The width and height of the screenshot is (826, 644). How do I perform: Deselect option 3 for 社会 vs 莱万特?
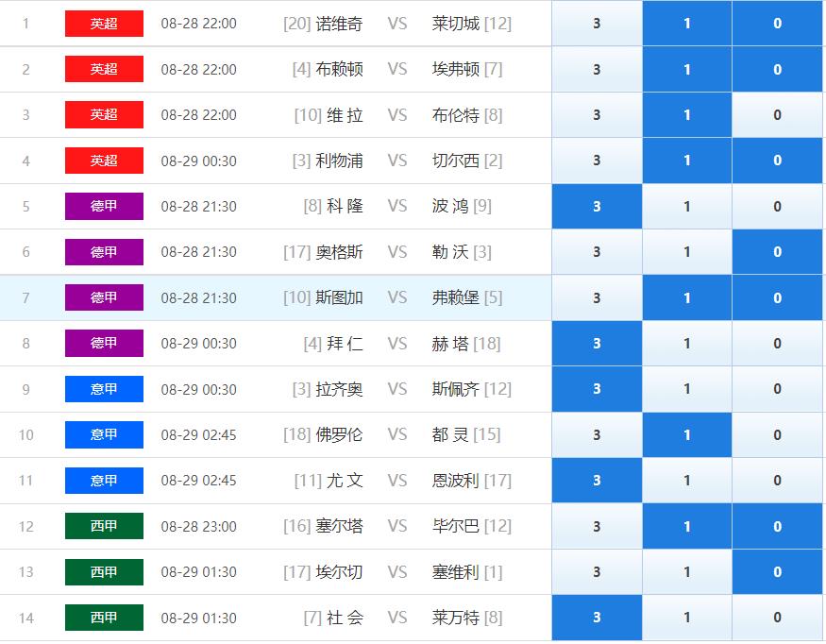(x=597, y=618)
